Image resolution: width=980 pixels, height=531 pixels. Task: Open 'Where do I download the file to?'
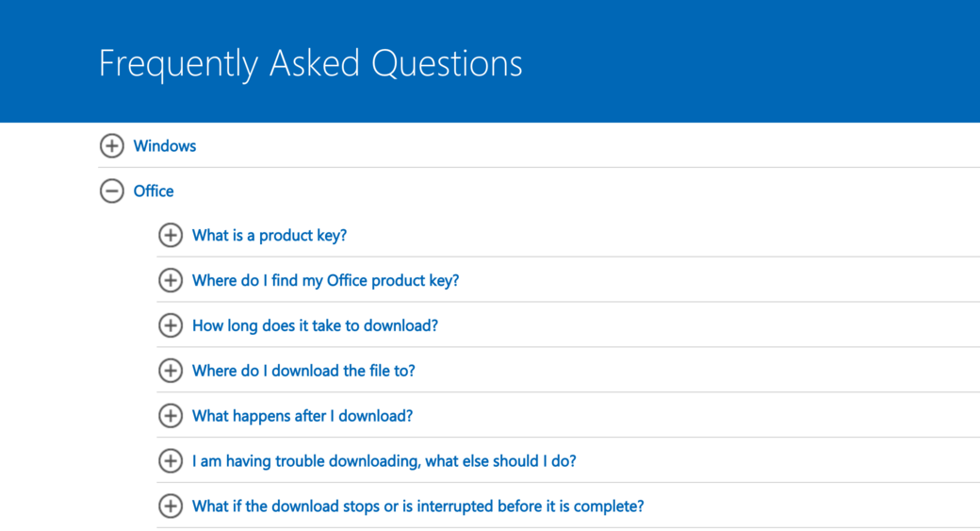point(303,372)
